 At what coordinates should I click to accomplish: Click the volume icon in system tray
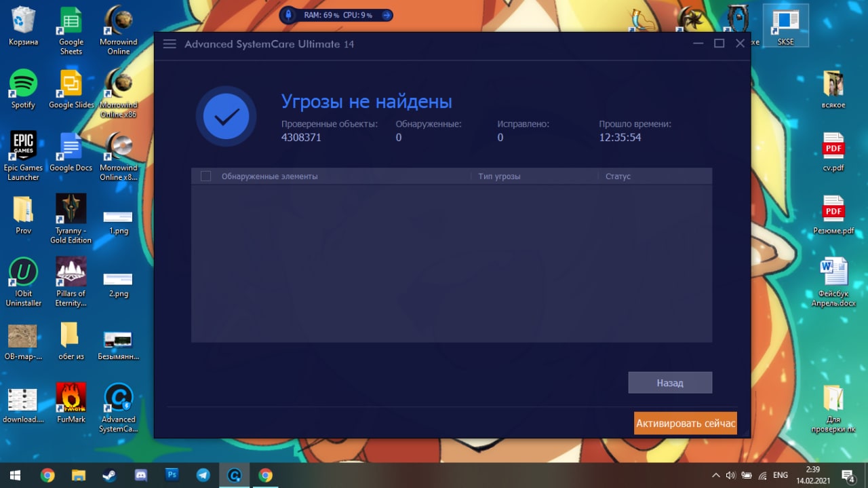(730, 475)
